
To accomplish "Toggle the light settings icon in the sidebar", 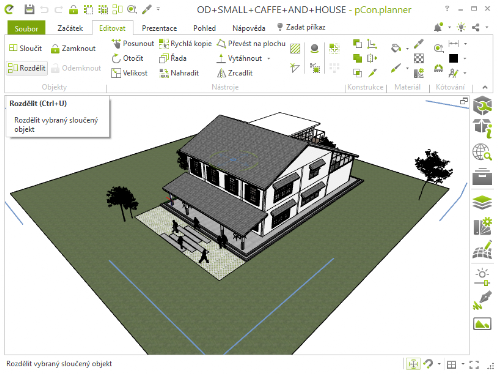I will coord(482,277).
